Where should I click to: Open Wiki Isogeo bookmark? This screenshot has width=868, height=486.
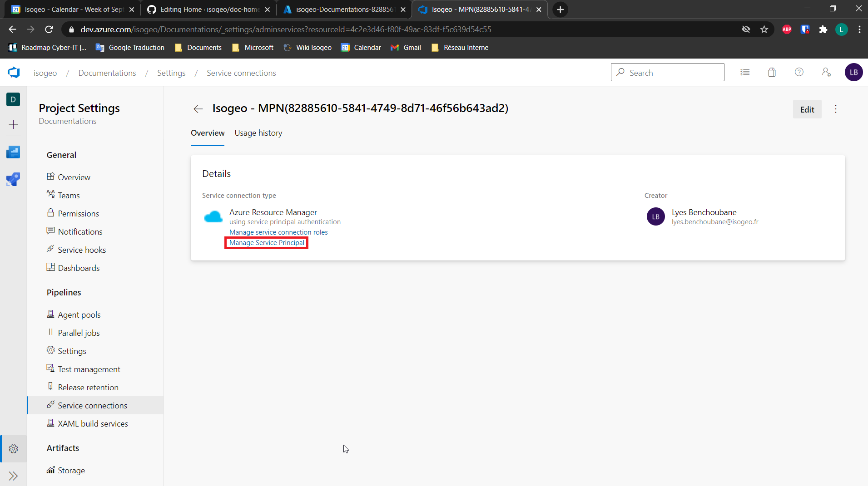(x=308, y=48)
